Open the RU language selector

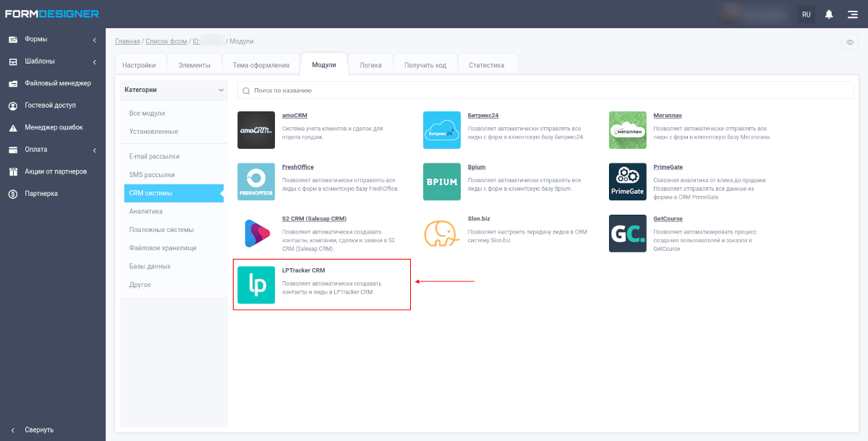806,14
